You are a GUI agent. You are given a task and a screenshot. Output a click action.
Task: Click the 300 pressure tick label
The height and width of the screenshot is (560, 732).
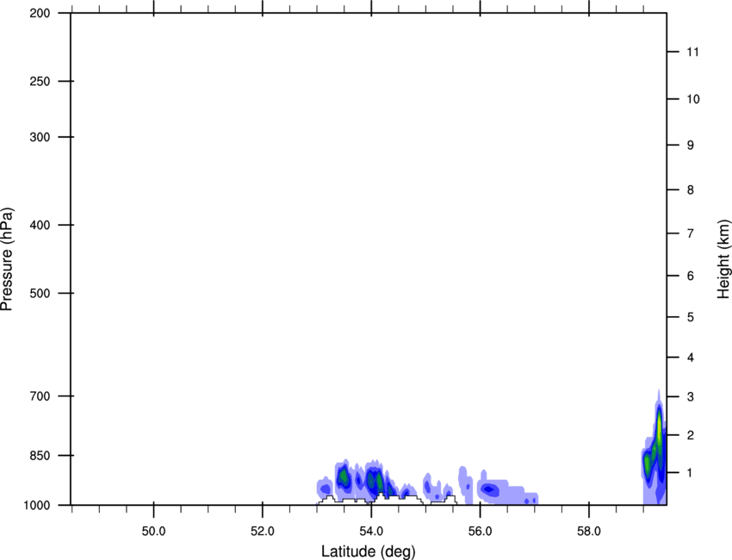[40, 137]
